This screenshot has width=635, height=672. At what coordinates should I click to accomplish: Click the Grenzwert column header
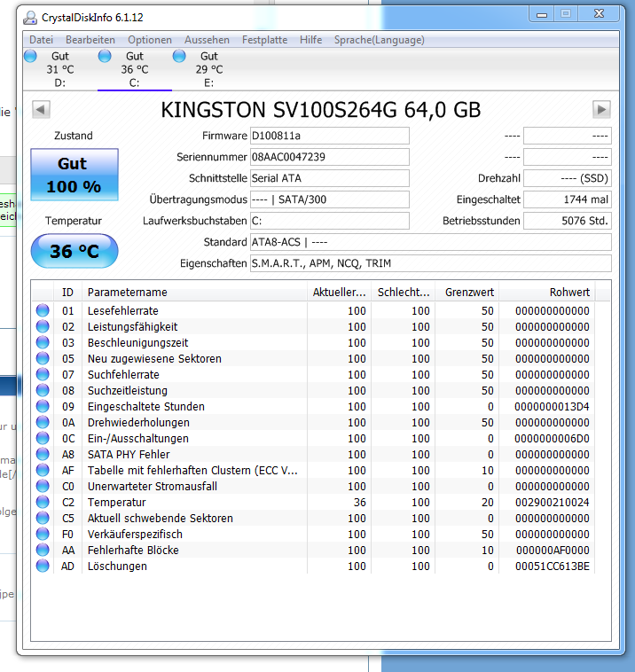466,293
